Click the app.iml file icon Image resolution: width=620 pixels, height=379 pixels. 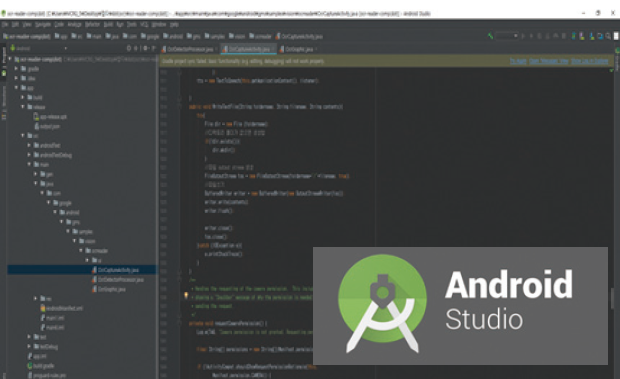click(30, 356)
